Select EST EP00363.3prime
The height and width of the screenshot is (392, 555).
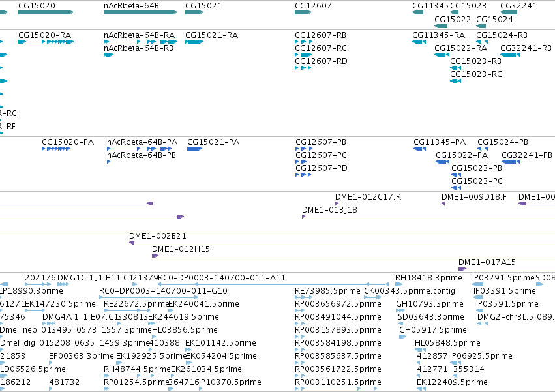(51, 363)
